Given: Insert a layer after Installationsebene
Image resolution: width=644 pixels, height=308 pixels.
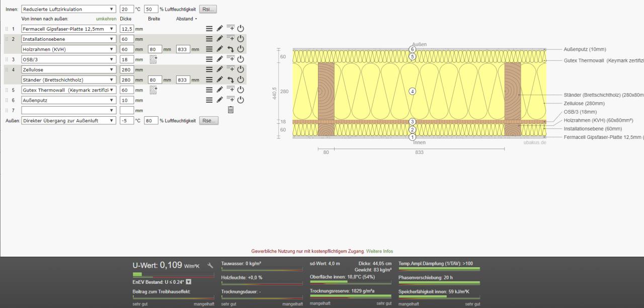Looking at the screenshot, I should (230, 39).
